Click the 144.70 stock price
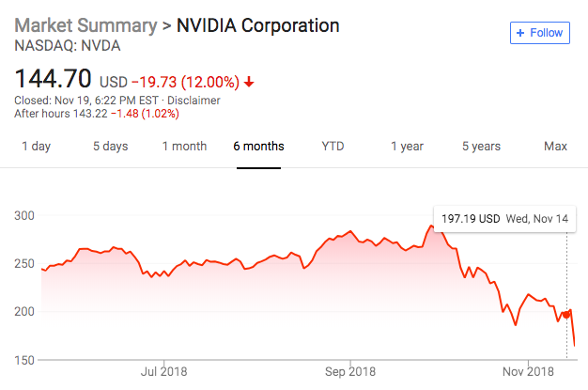588x390 pixels. [x=54, y=79]
